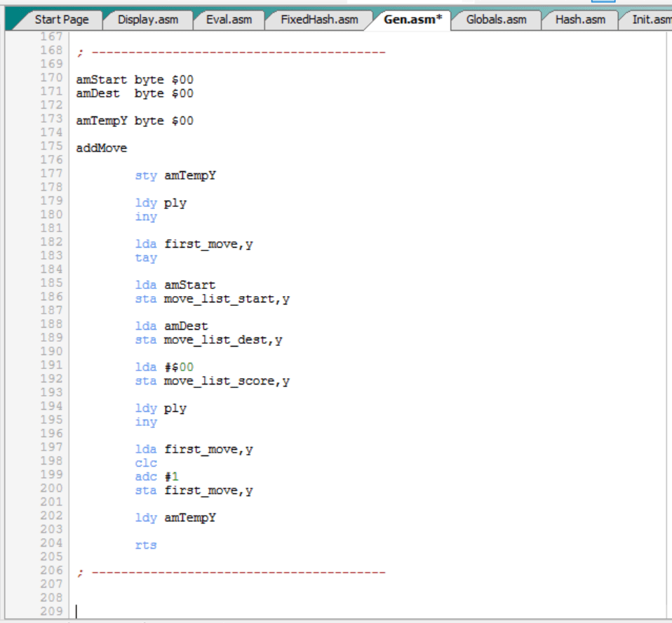Screen dimensions: 672x623
Task: Click the lda #$00 instruction
Action: 164,368
